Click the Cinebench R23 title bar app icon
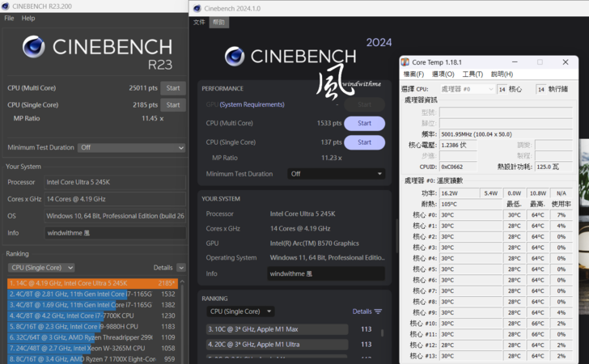The width and height of the screenshot is (589, 364). (6, 6)
